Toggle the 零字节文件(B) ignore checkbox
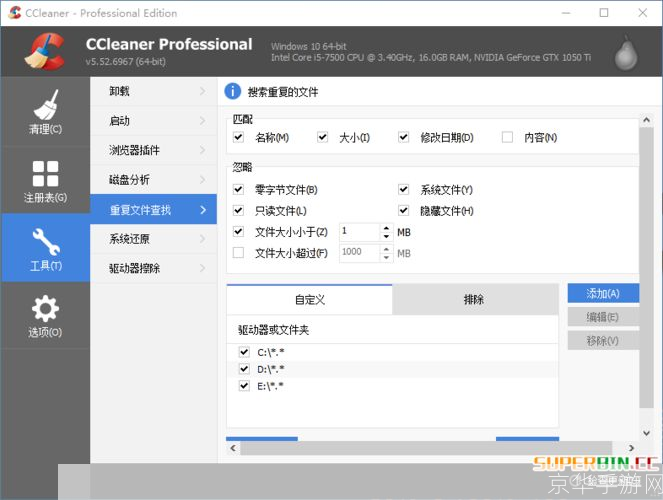Image resolution: width=663 pixels, height=500 pixels. [238, 190]
